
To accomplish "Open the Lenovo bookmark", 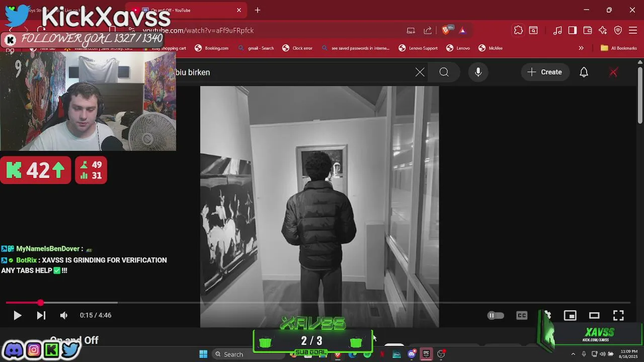I will point(458,48).
